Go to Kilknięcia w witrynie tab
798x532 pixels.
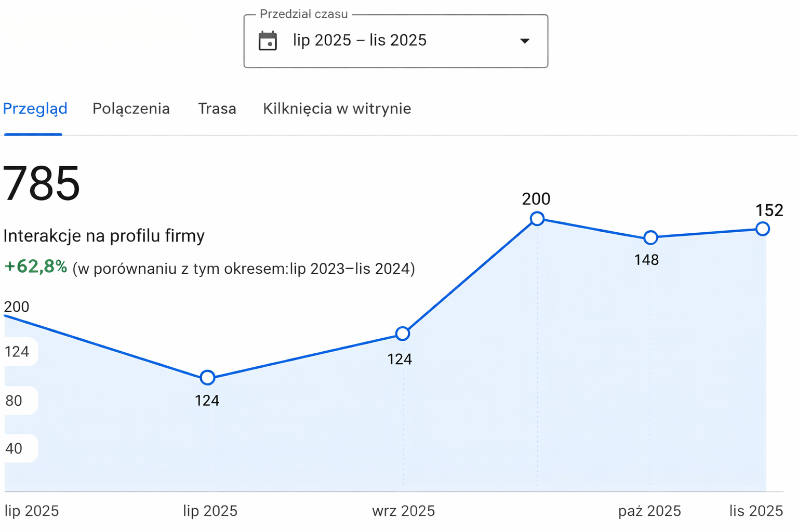[337, 109]
